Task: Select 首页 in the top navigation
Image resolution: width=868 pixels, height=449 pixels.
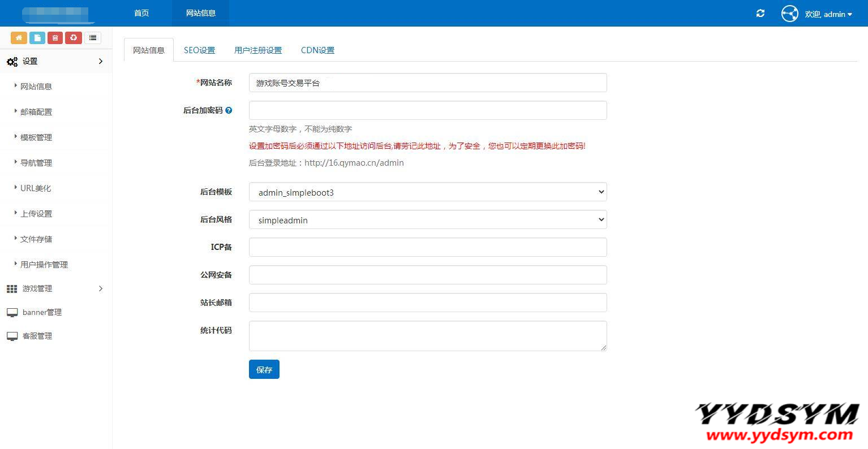Action: click(x=141, y=12)
